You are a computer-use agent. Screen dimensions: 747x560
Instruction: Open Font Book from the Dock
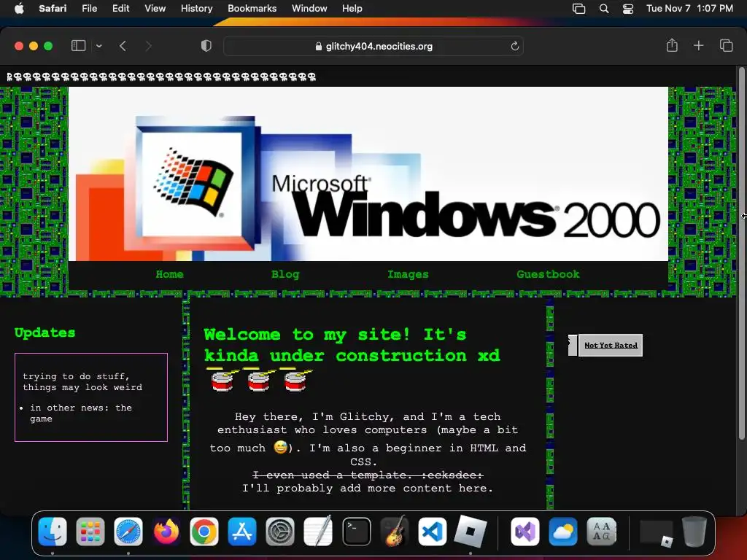(601, 532)
